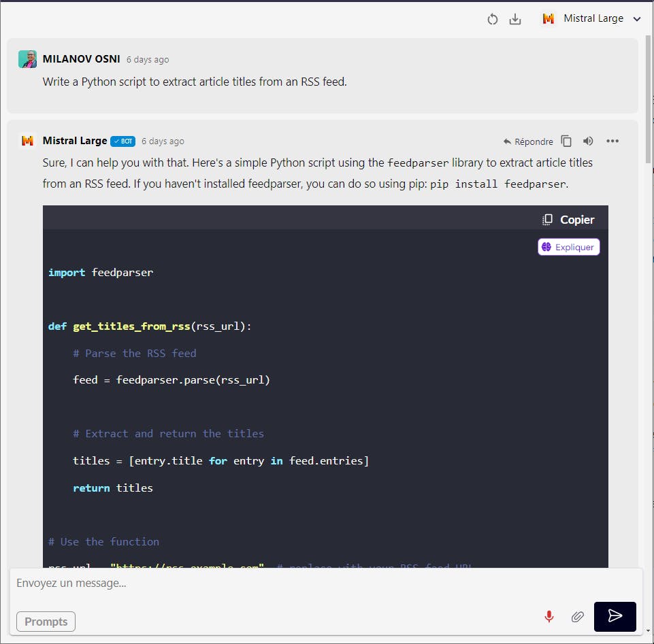Send the message with the send button
Viewport: 654px width, 644px height.
[x=615, y=616]
